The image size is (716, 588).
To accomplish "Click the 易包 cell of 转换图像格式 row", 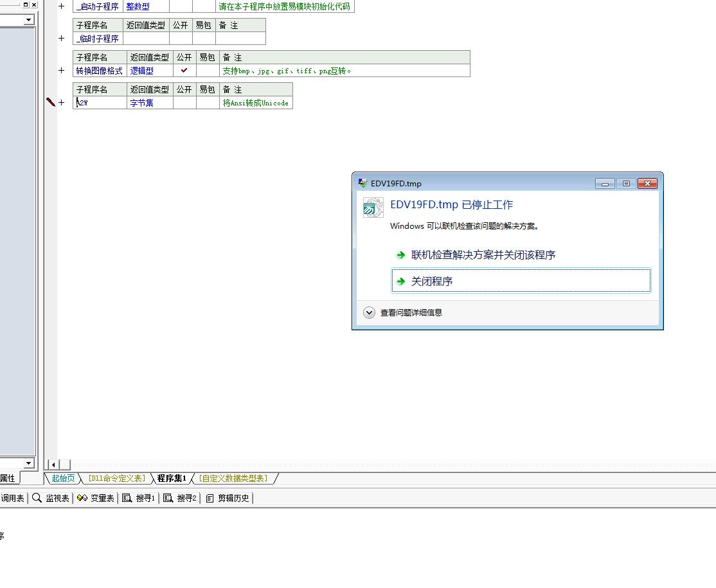I will click(x=208, y=70).
